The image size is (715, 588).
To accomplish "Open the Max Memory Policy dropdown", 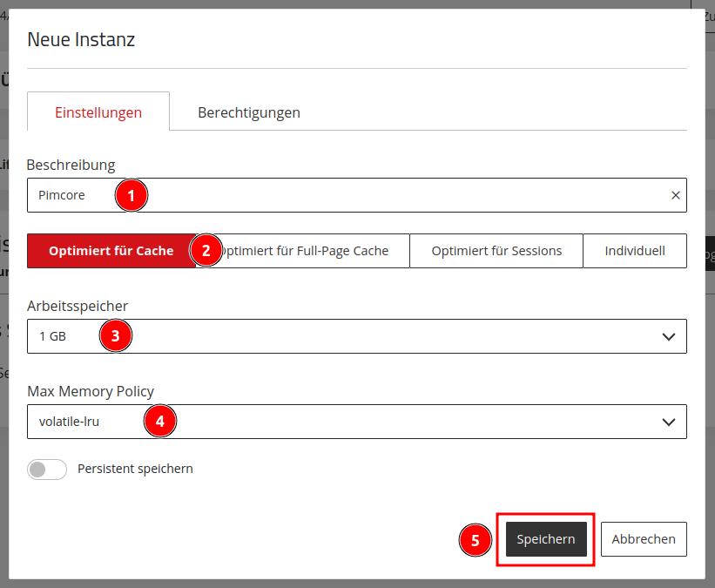I will (x=356, y=422).
